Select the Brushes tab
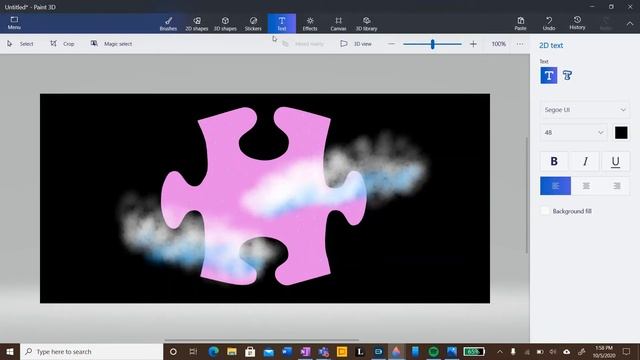This screenshot has height=360, width=640. click(x=168, y=24)
